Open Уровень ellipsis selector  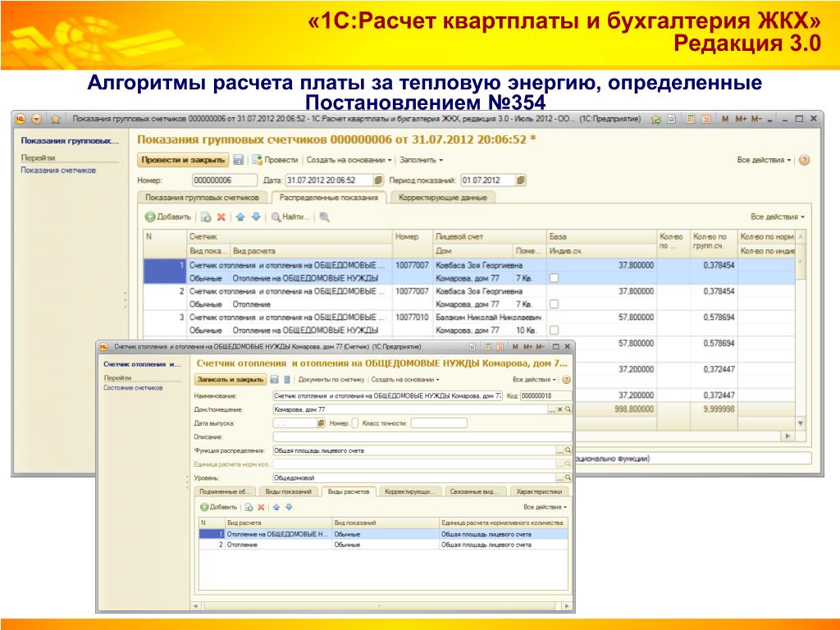click(559, 477)
